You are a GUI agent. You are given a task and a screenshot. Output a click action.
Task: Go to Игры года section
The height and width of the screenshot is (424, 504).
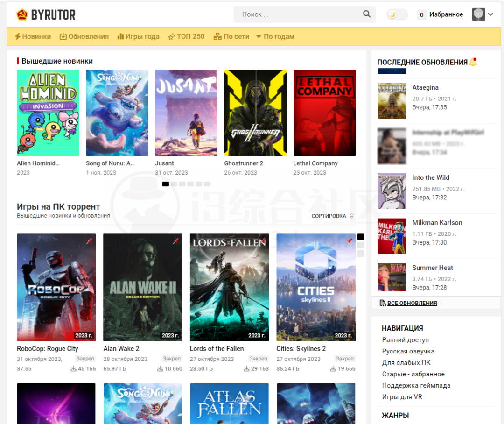pyautogui.click(x=139, y=37)
